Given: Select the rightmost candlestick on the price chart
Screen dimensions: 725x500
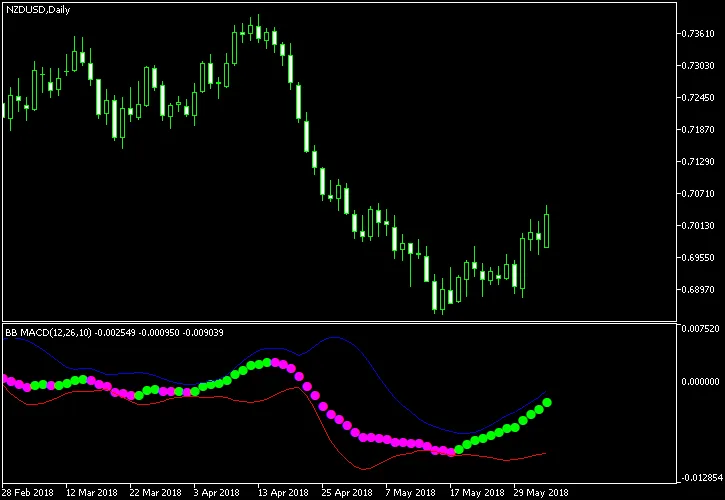Looking at the screenshot, I should tap(547, 228).
